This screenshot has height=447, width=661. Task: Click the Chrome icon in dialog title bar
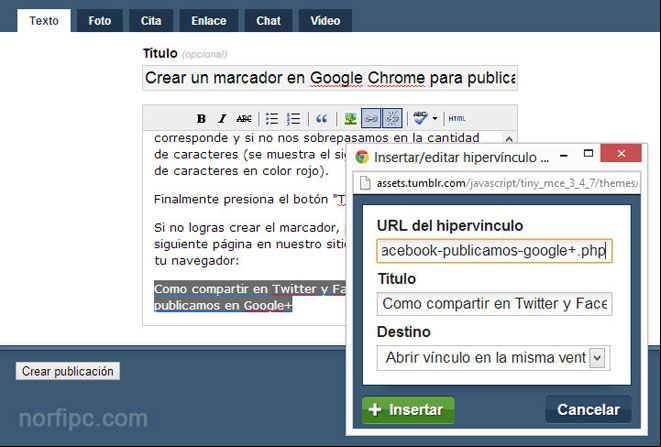(x=362, y=157)
